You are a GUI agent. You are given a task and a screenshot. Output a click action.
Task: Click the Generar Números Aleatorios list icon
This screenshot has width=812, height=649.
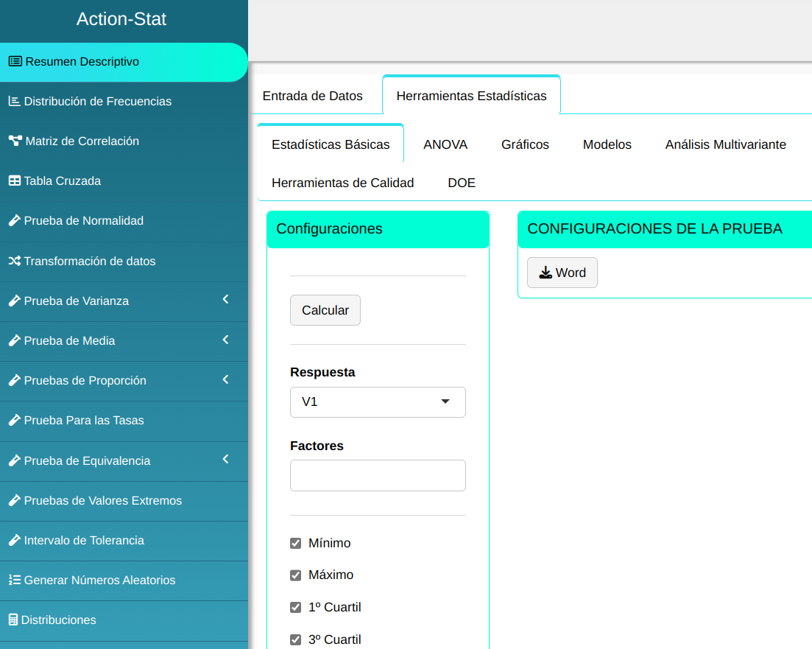coord(14,580)
